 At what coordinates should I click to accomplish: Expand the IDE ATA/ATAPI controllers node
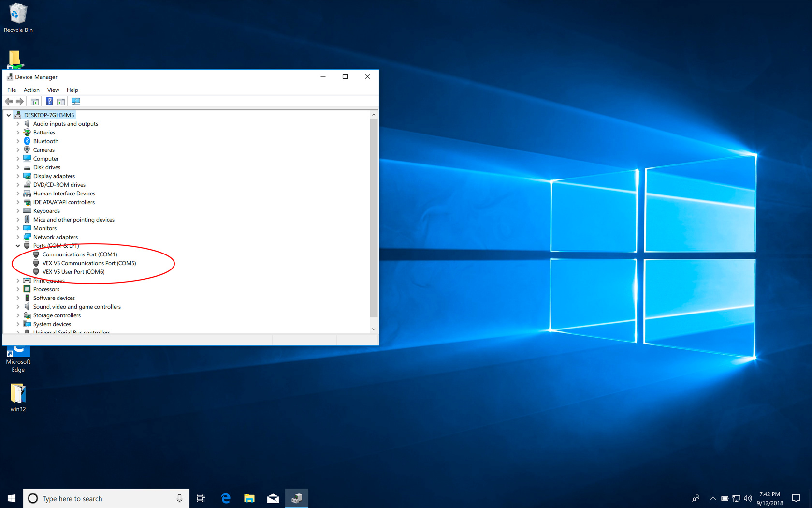pyautogui.click(x=18, y=202)
